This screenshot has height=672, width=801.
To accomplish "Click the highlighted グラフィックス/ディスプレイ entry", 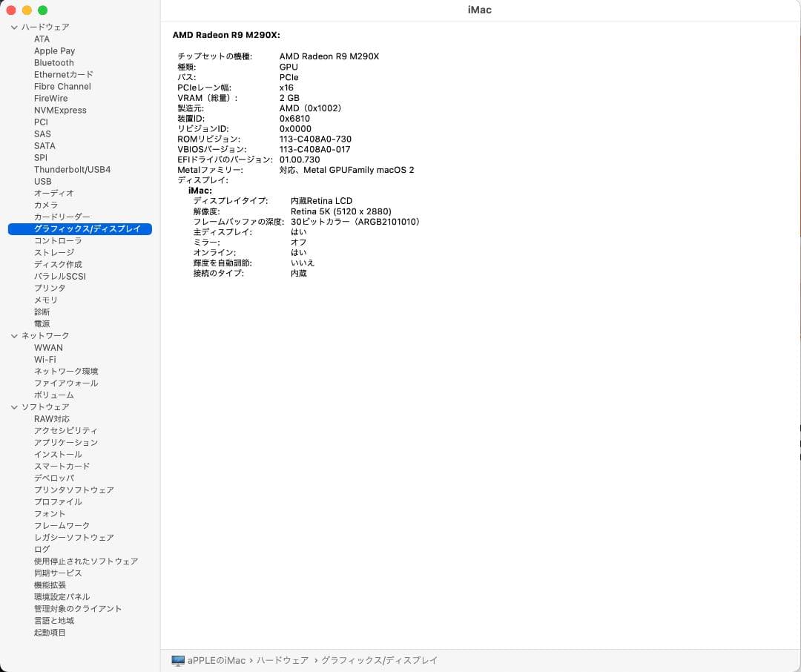I will (x=80, y=228).
